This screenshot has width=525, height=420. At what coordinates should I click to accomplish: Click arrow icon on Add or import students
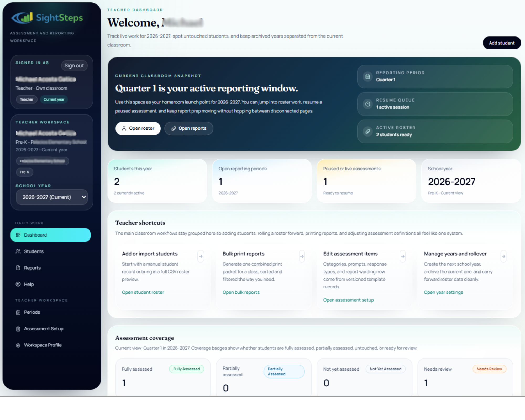201,256
